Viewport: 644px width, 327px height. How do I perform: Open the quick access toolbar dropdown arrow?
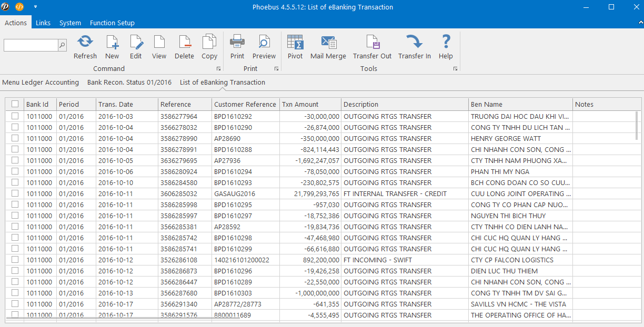[35, 7]
